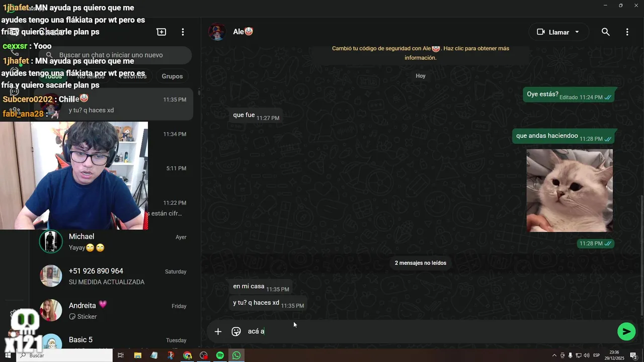The image size is (644, 362).
Task: Click the 'que fue' received message
Action: coord(255,116)
